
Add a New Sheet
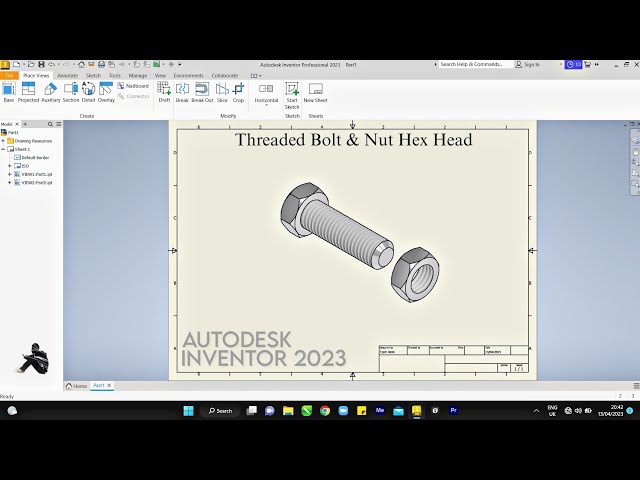315,92
